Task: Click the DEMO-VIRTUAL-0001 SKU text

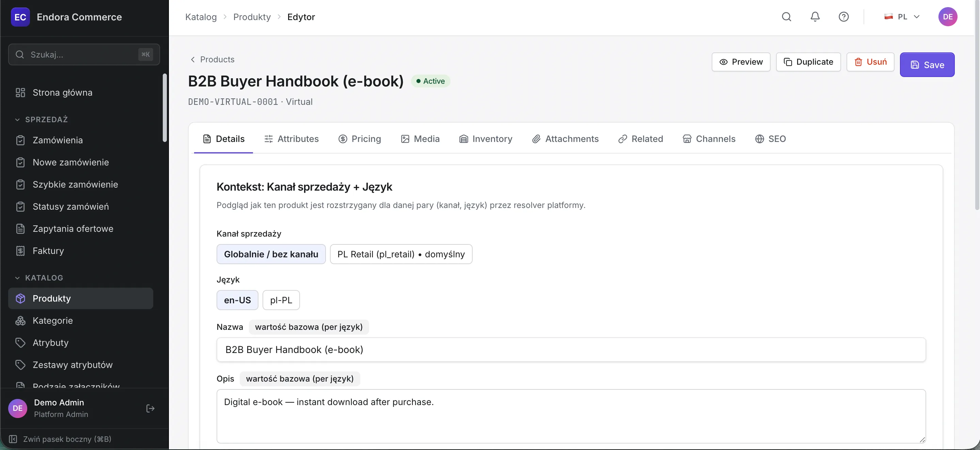Action: tap(233, 102)
